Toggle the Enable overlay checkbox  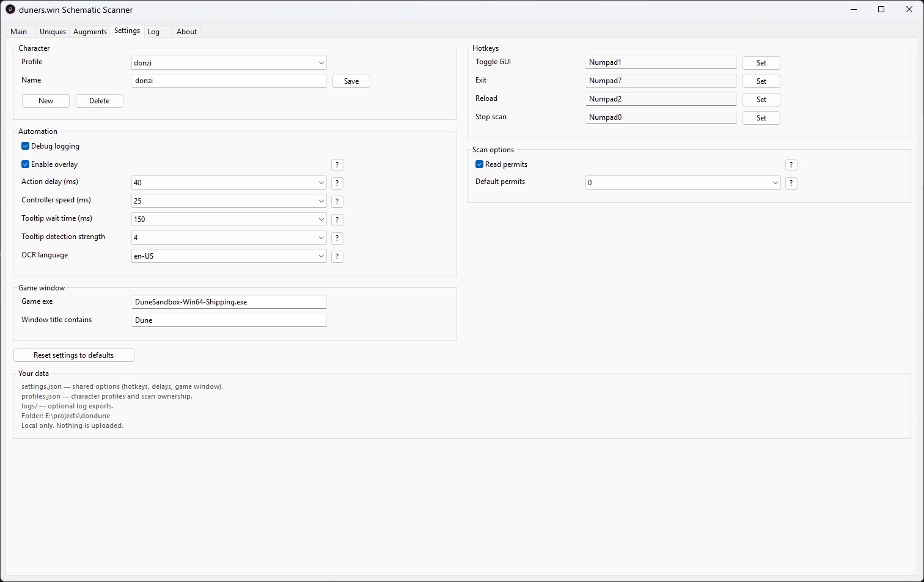click(25, 164)
